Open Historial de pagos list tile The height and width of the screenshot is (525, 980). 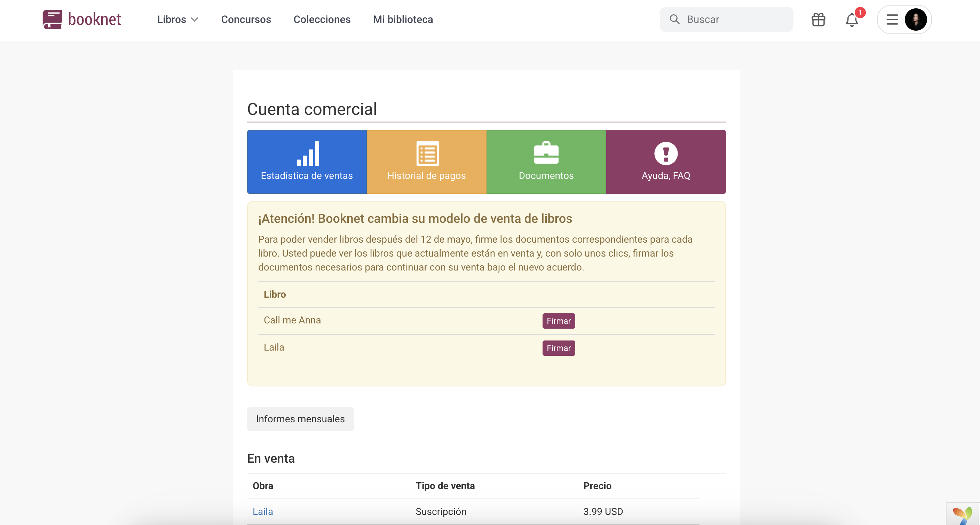(426, 162)
